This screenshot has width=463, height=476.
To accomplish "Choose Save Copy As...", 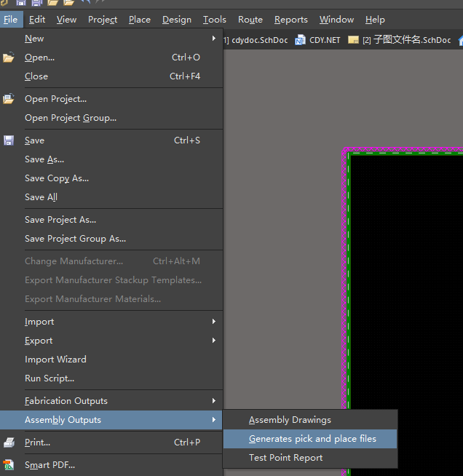I will [111, 178].
